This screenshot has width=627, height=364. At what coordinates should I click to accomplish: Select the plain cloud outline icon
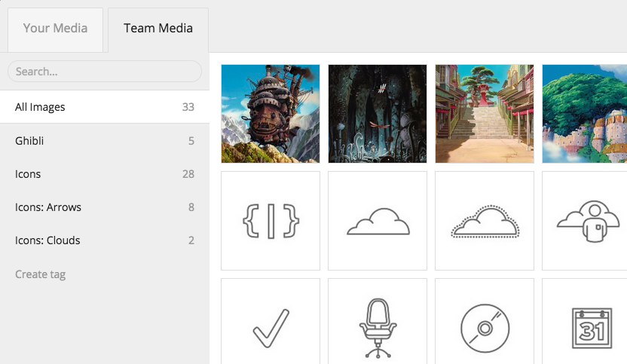(378, 221)
